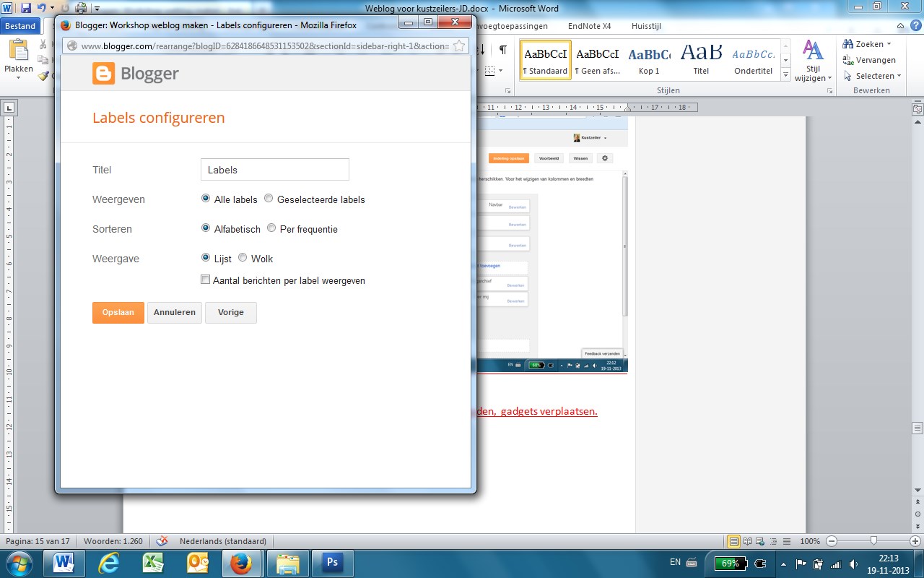The height and width of the screenshot is (578, 924).
Task: Click the Blogger logo in the Firefox window
Action: (136, 73)
